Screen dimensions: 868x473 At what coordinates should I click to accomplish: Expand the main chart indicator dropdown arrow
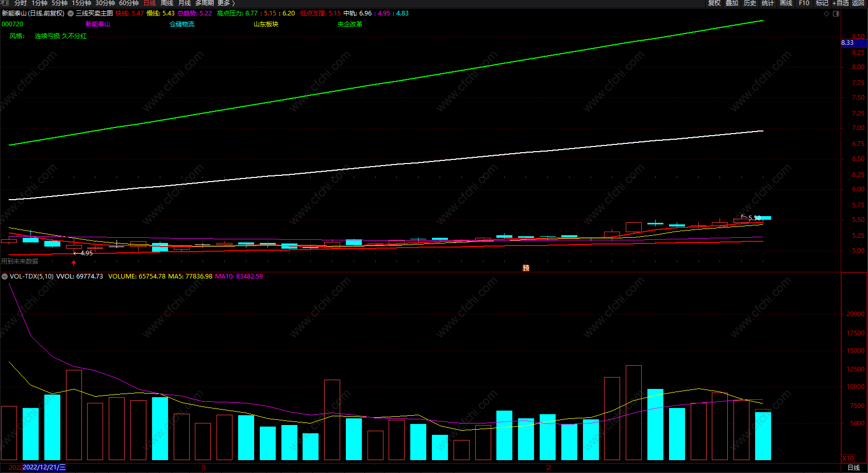[x=71, y=13]
